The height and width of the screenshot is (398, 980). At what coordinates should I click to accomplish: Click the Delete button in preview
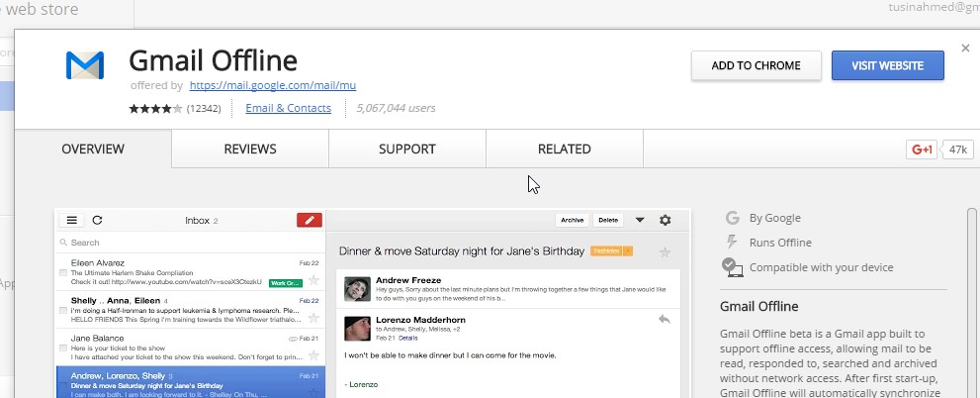[608, 220]
